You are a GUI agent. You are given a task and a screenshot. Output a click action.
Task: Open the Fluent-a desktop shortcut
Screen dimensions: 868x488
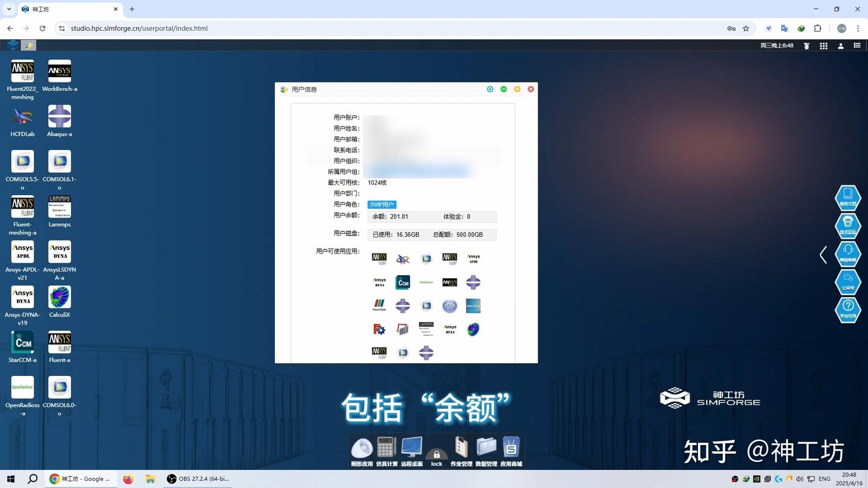tap(60, 342)
